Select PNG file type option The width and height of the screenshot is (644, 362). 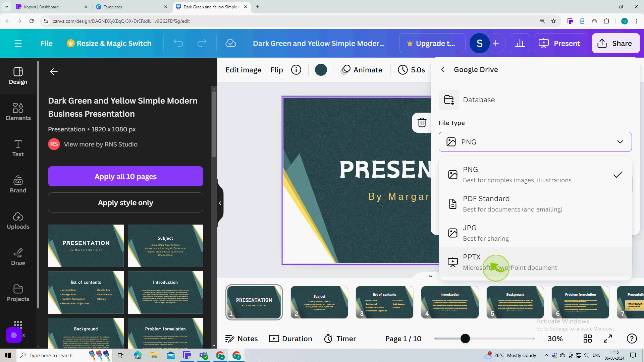(535, 175)
